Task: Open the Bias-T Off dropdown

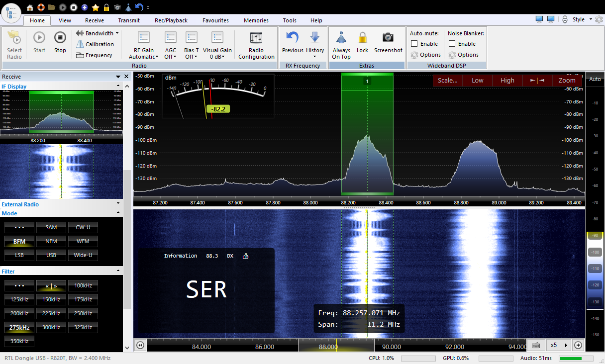Action: (x=192, y=45)
